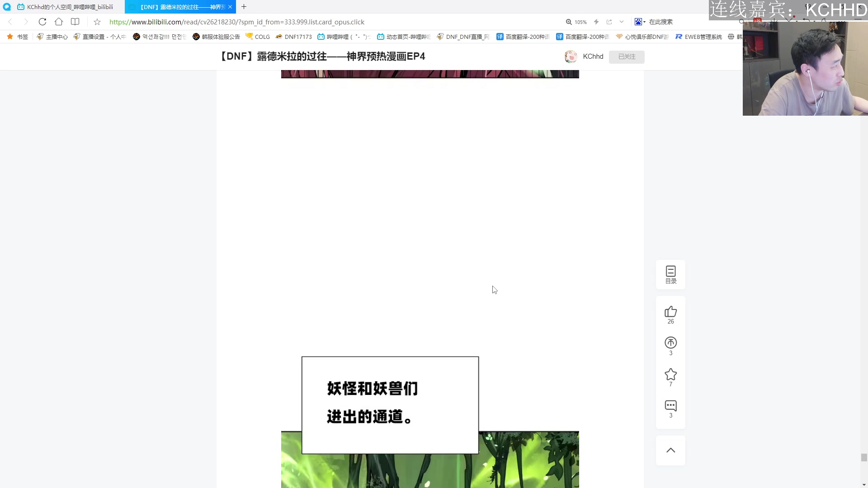Like the article with thumbs-up icon
Image resolution: width=868 pixels, height=488 pixels.
(x=671, y=315)
